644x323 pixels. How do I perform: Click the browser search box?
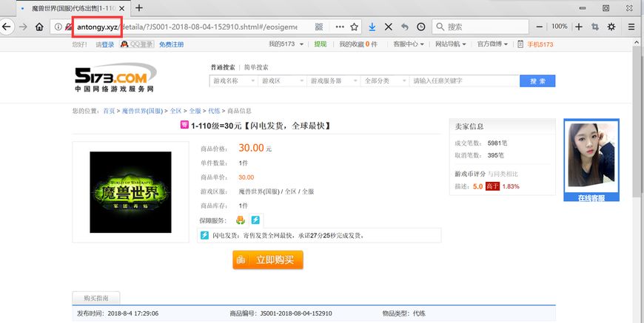click(x=480, y=27)
